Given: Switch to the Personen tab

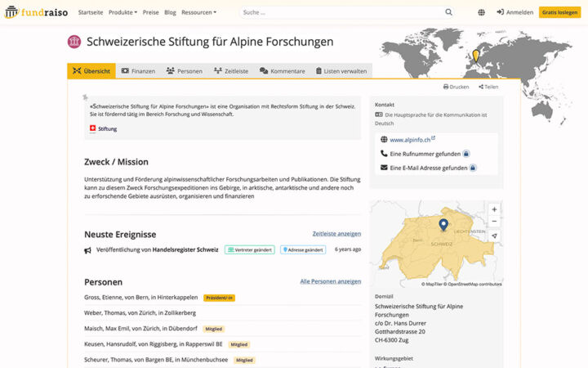Looking at the screenshot, I should click(x=184, y=71).
